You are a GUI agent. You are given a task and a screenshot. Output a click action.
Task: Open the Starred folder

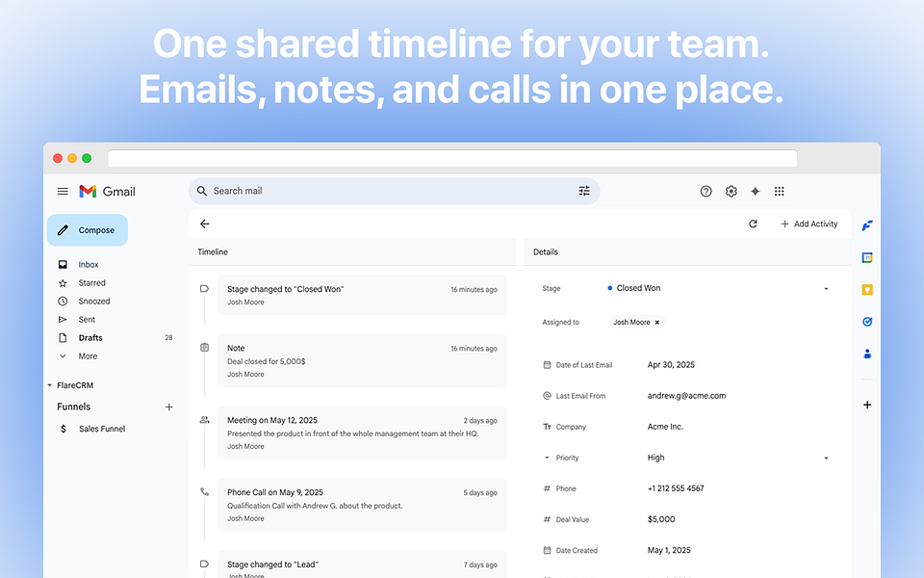91,283
